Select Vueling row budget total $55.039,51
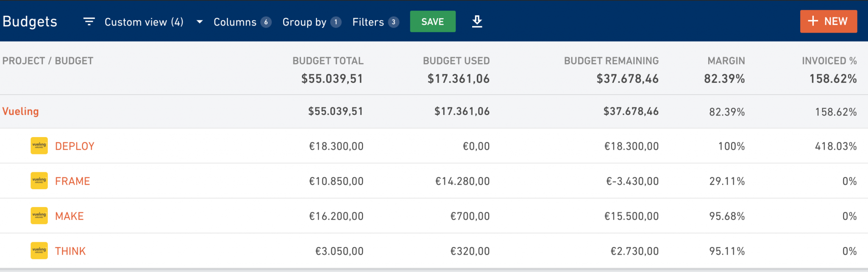This screenshot has width=868, height=272. [336, 112]
